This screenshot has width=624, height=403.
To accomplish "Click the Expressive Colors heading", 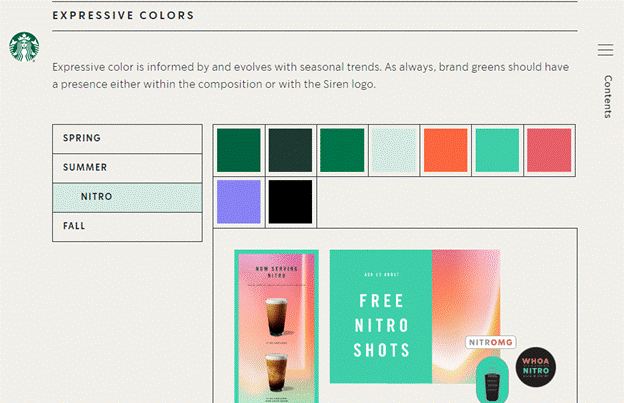I will tap(123, 16).
